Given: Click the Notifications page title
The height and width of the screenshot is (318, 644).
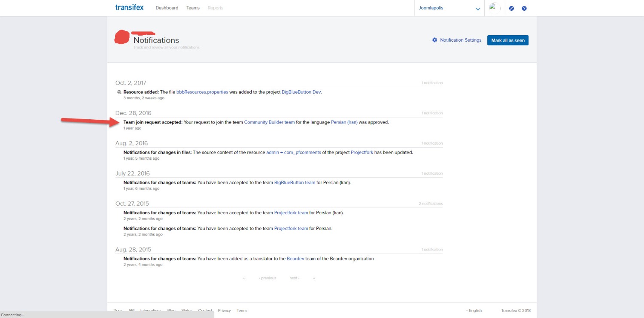Looking at the screenshot, I should 156,40.
